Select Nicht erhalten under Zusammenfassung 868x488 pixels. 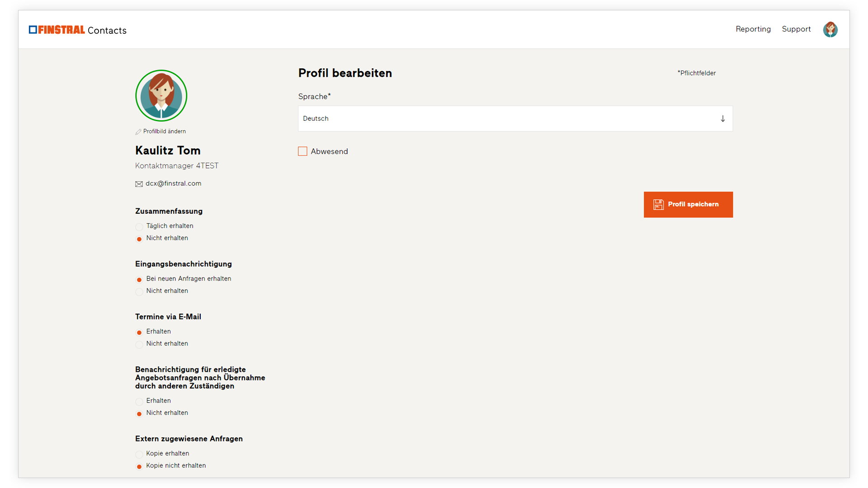139,239
